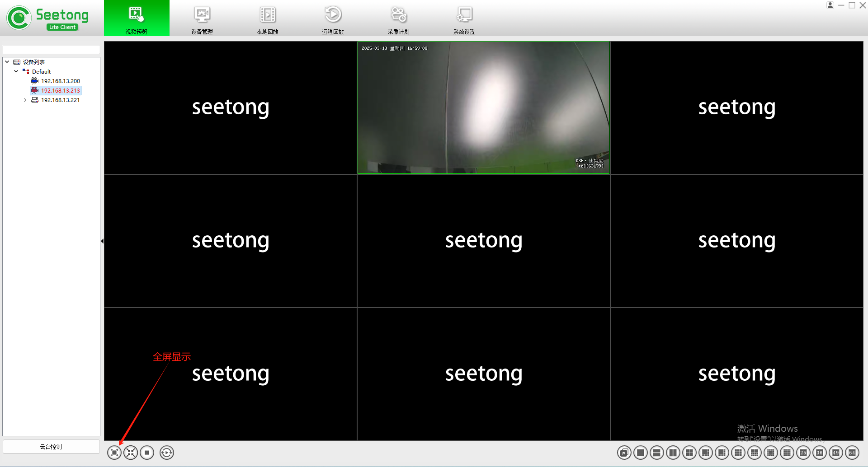868x467 pixels.
Task: Close the Seetong window
Action: pyautogui.click(x=863, y=5)
